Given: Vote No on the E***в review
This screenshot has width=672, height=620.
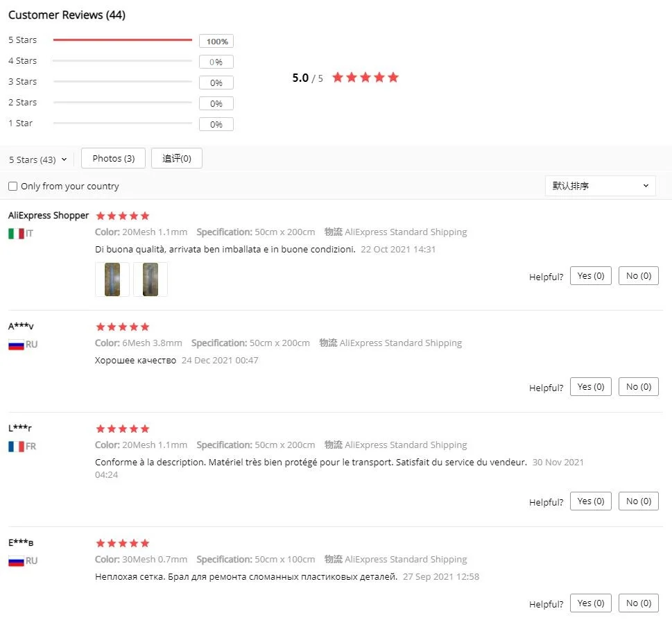Looking at the screenshot, I should [639, 603].
